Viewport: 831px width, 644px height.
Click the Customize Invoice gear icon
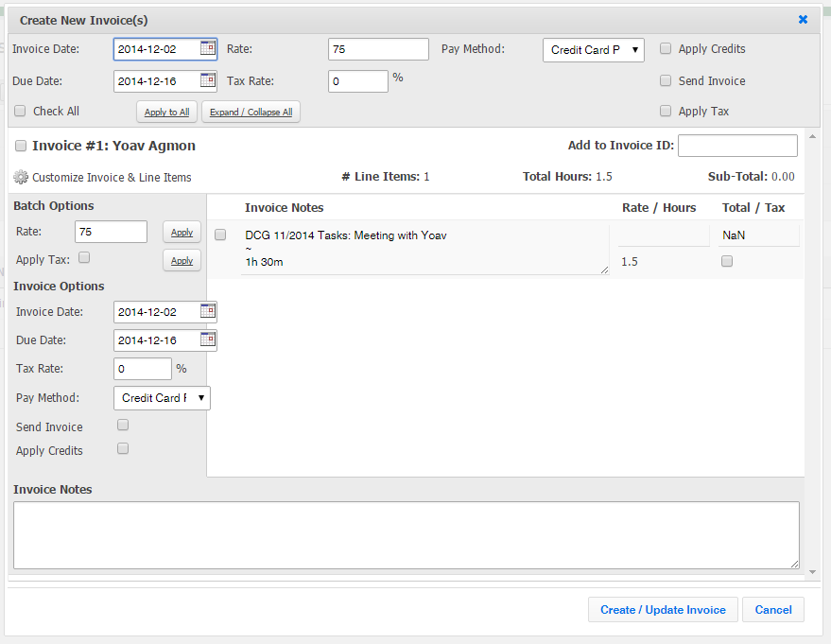(21, 177)
